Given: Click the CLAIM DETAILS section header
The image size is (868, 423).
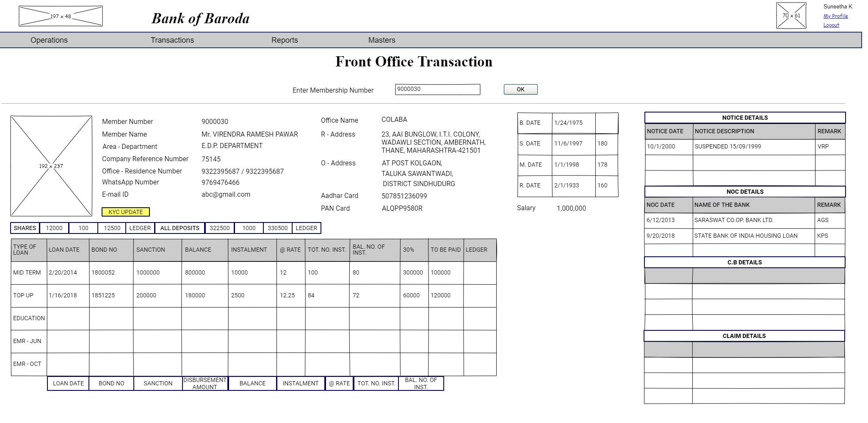Looking at the screenshot, I should pyautogui.click(x=744, y=335).
